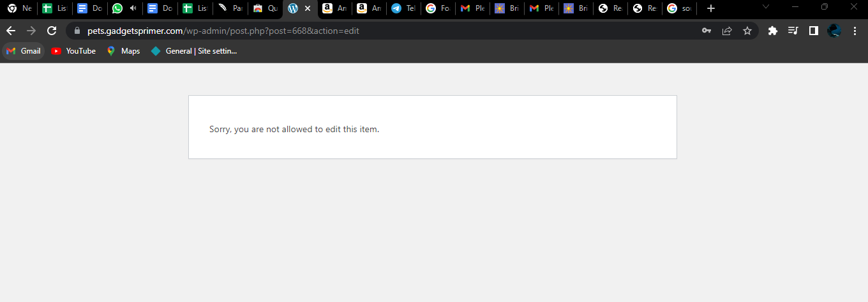Bookmark this page with the star
868x302 pixels.
(x=747, y=31)
